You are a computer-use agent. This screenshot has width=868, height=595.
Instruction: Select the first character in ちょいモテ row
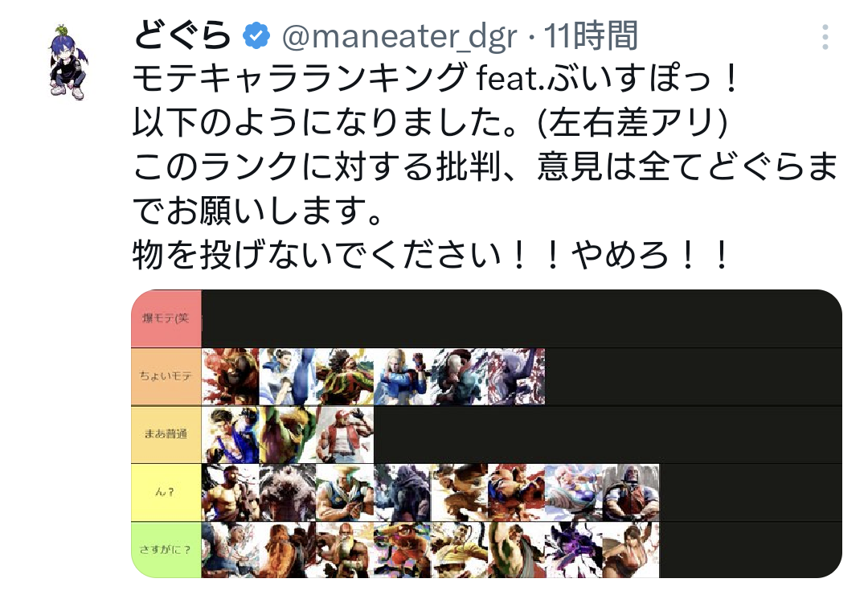[x=231, y=377]
